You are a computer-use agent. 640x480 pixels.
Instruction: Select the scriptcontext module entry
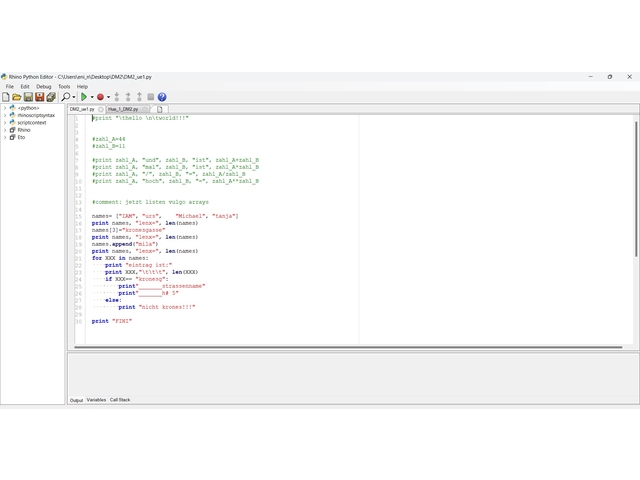31,123
